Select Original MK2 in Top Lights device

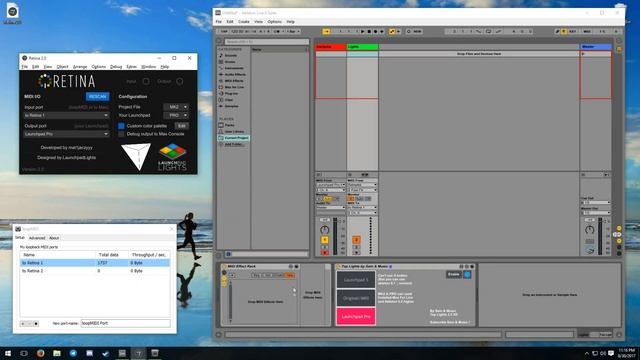[x=356, y=298]
